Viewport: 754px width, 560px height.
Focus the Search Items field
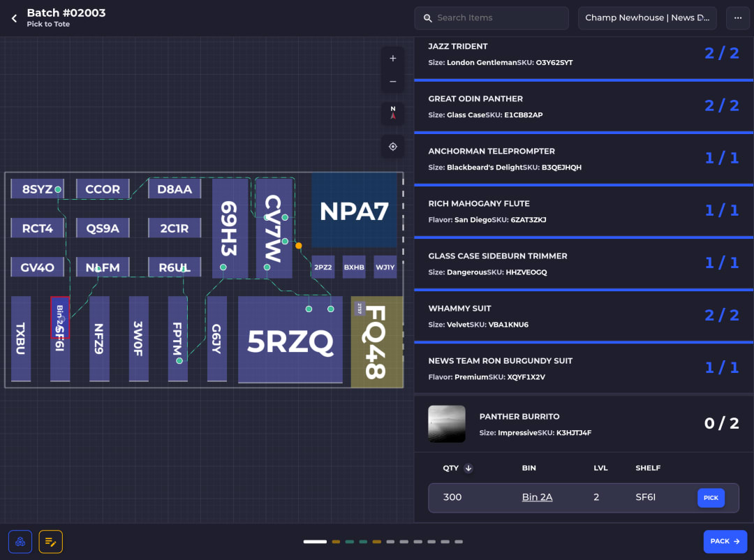[491, 18]
